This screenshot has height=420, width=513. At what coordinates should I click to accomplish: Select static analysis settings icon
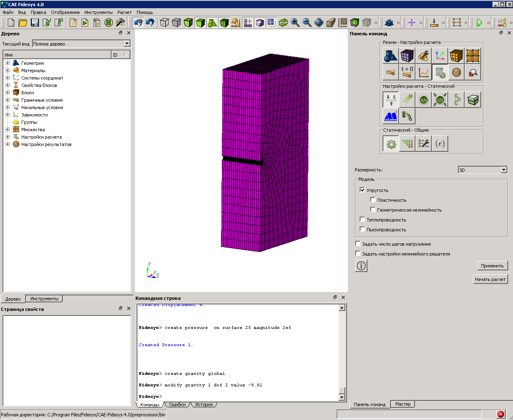(390, 100)
